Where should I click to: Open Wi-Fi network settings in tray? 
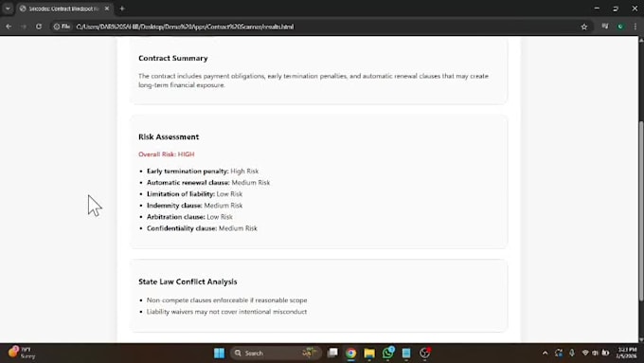click(x=585, y=353)
